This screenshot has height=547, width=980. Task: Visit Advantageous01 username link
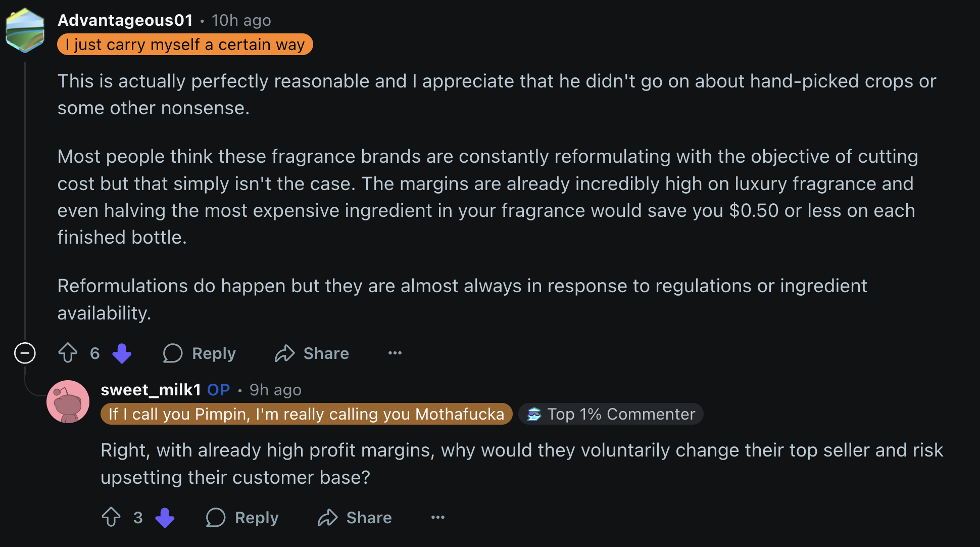(x=125, y=20)
